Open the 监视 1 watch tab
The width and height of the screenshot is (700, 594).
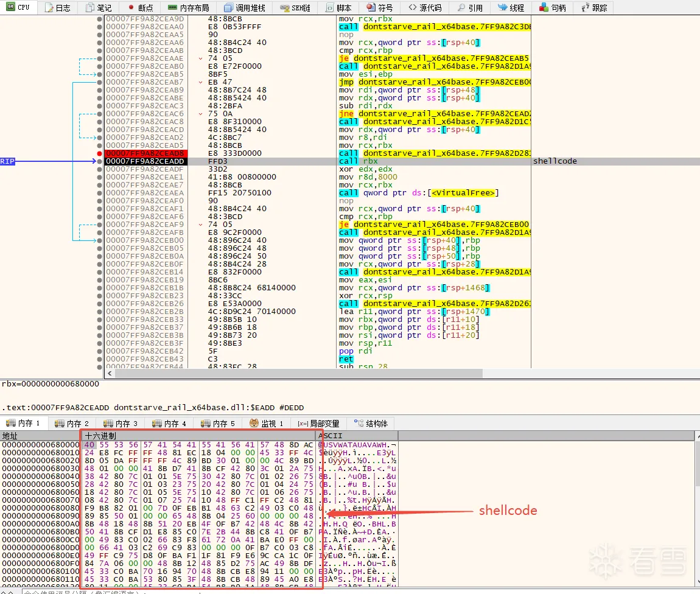point(266,423)
